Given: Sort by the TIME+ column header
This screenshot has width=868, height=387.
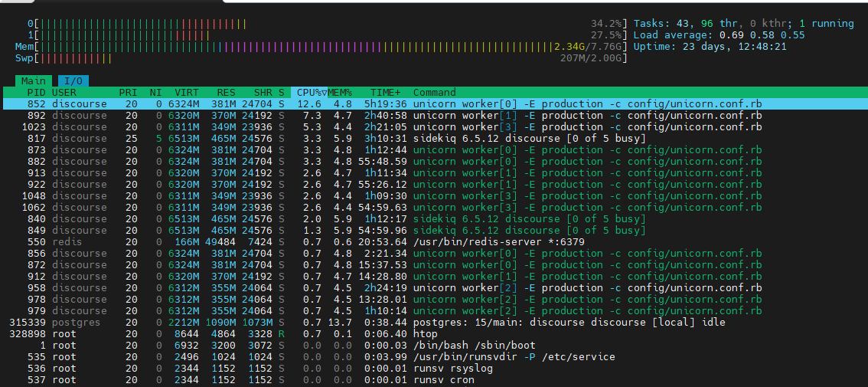Looking at the screenshot, I should tap(385, 93).
